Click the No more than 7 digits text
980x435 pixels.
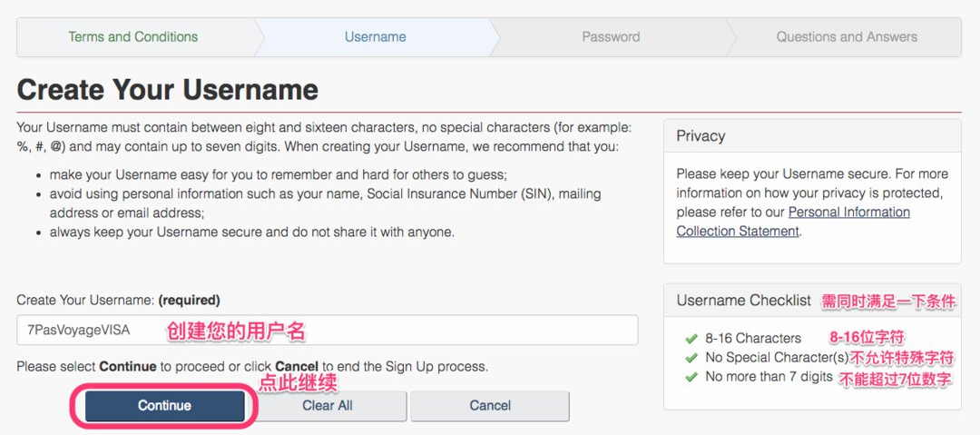coord(769,377)
